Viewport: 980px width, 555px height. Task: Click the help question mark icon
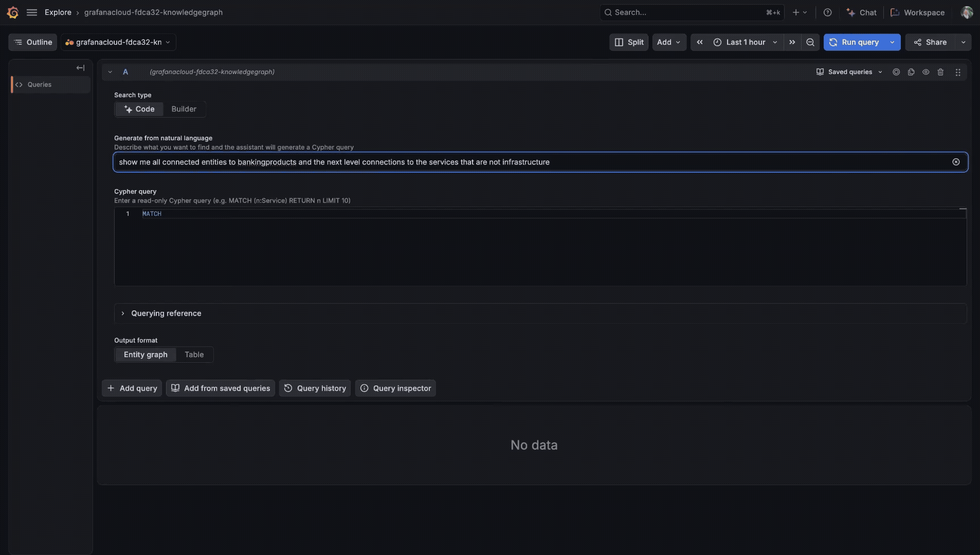827,12
